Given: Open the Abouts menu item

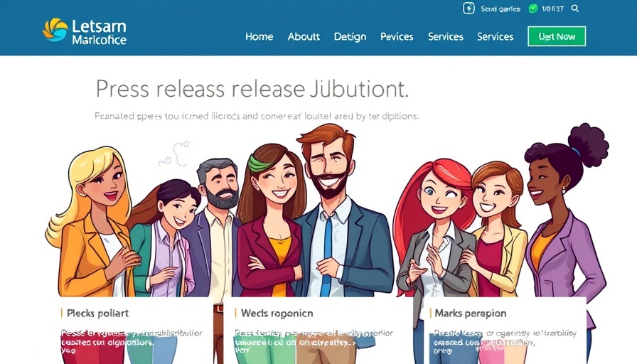Looking at the screenshot, I should [304, 36].
